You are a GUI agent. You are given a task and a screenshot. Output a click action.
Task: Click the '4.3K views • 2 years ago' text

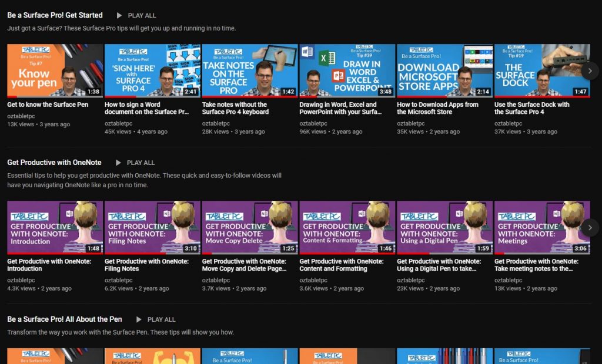pos(39,288)
